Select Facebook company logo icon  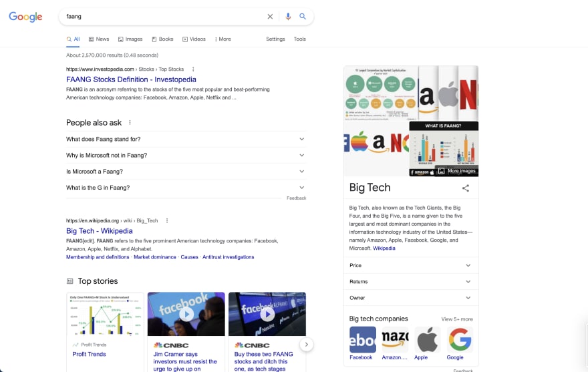click(363, 339)
